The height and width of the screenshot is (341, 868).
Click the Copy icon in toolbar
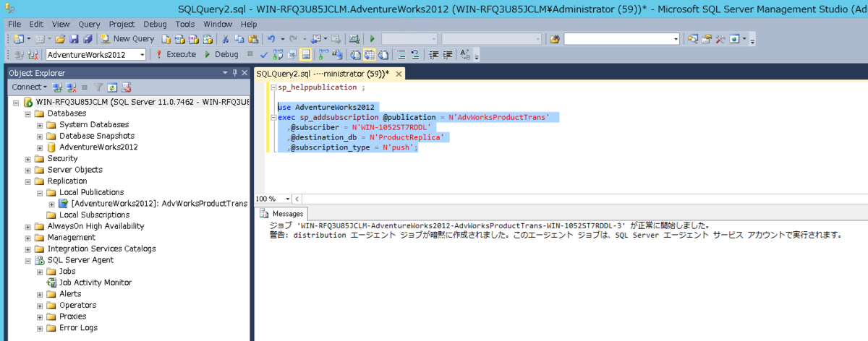[239, 38]
